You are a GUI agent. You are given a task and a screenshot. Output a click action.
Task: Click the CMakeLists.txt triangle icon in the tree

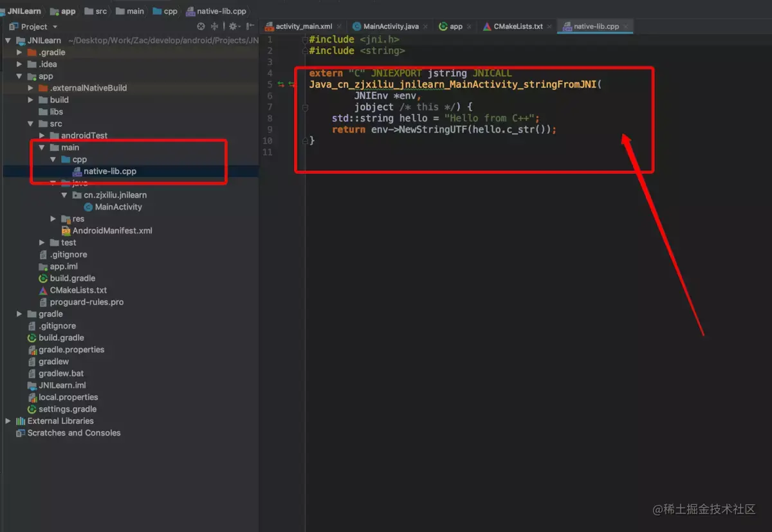(43, 290)
